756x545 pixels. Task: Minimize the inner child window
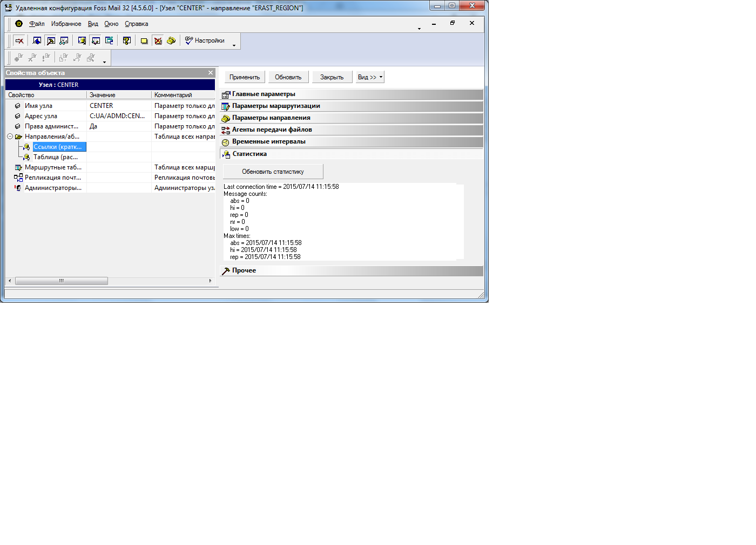pos(434,23)
